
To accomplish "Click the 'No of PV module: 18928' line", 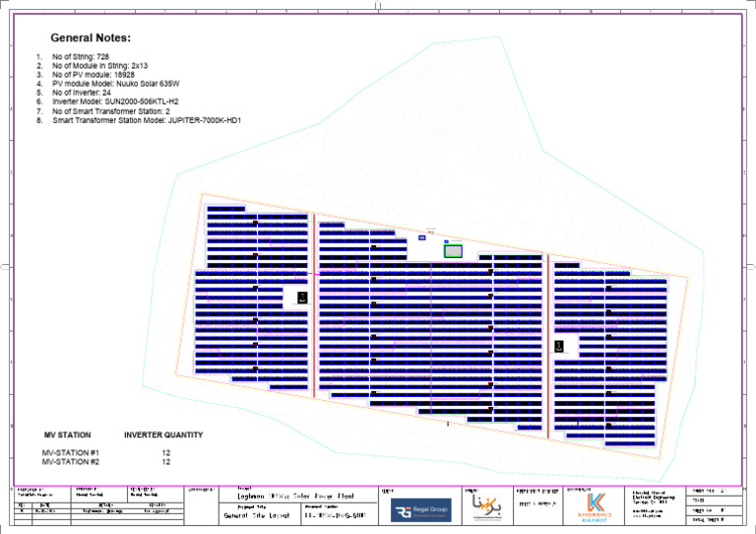I will pyautogui.click(x=94, y=75).
